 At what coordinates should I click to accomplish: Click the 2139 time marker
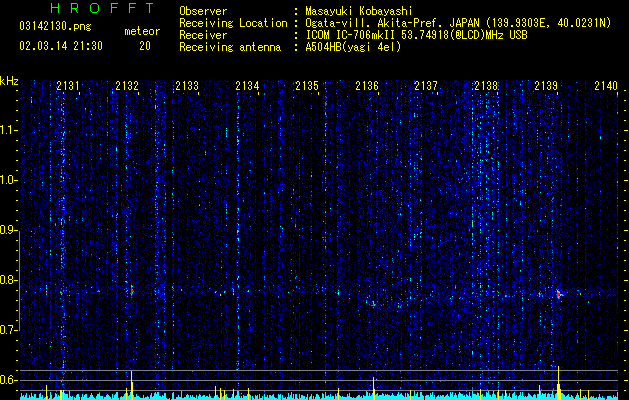pyautogui.click(x=546, y=85)
